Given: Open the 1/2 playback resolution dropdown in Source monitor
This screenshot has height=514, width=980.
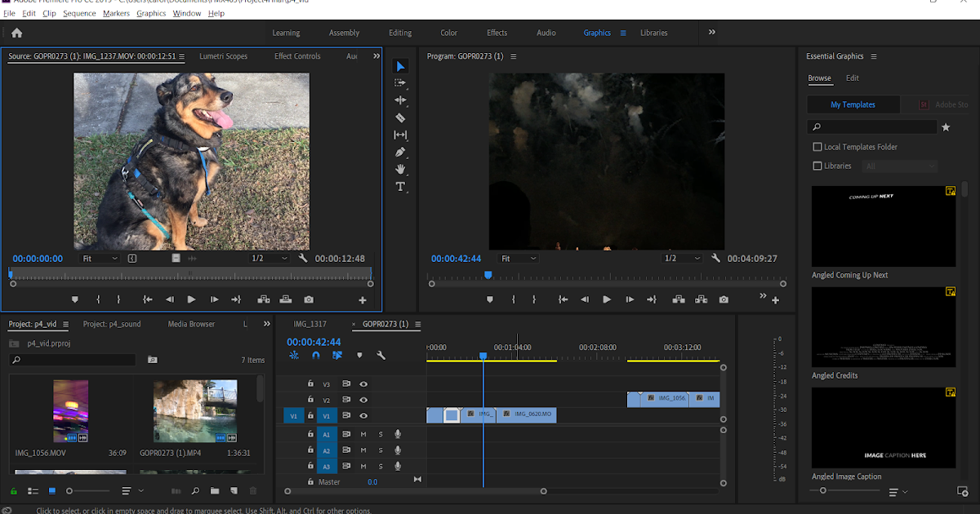Looking at the screenshot, I should tap(269, 259).
